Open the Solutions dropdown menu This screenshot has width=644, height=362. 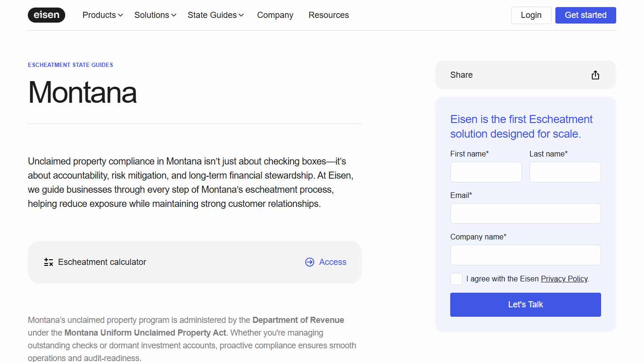click(x=155, y=15)
